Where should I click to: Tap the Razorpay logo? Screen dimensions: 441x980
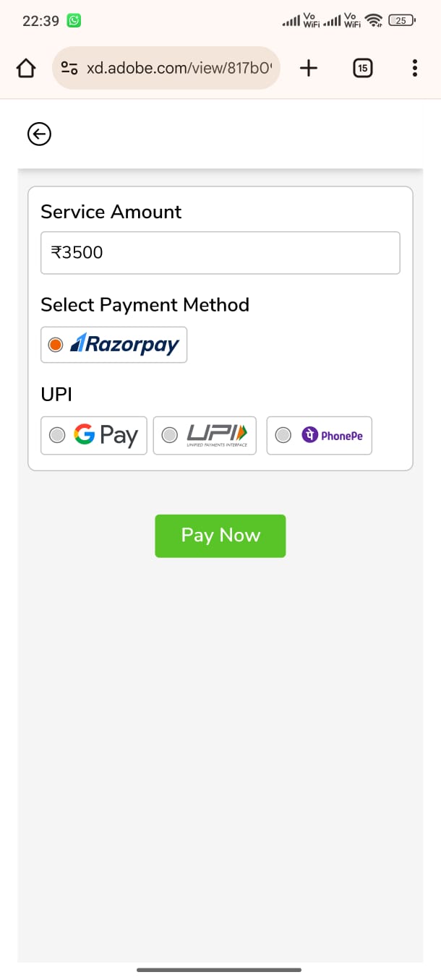124,345
